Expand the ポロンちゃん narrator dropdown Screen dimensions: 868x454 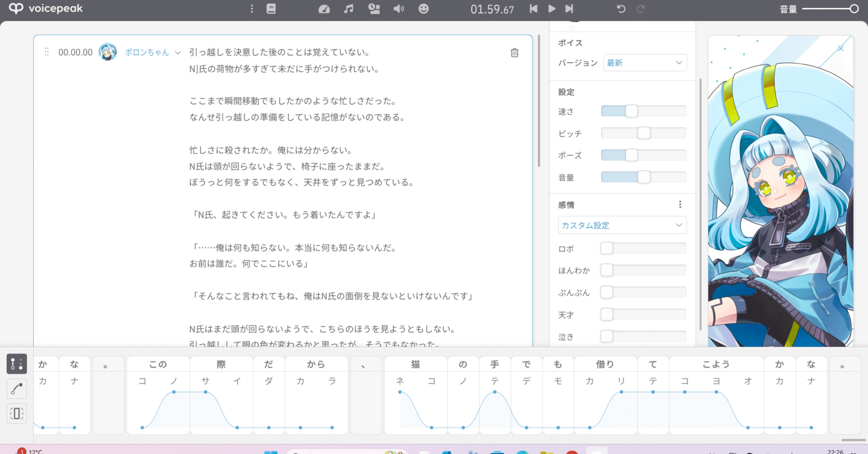click(x=178, y=53)
